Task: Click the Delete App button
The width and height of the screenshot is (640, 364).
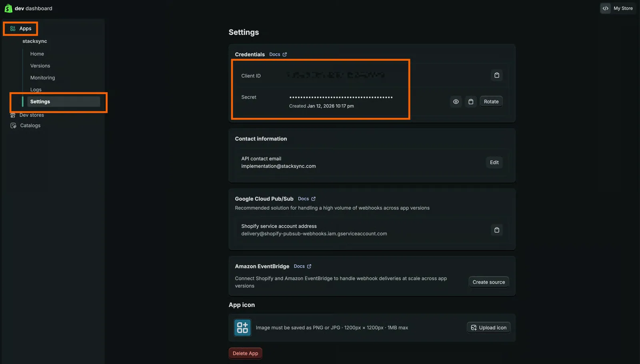Action: click(245, 353)
